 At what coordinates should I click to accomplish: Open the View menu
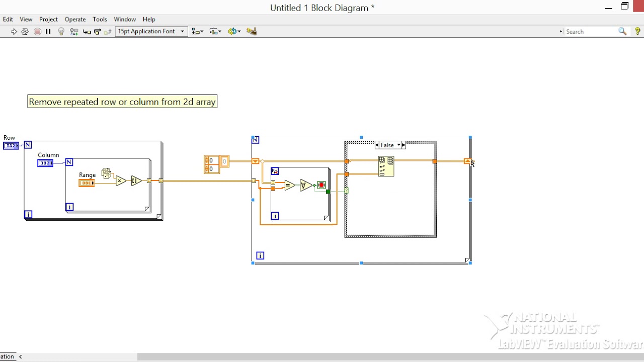pyautogui.click(x=26, y=19)
